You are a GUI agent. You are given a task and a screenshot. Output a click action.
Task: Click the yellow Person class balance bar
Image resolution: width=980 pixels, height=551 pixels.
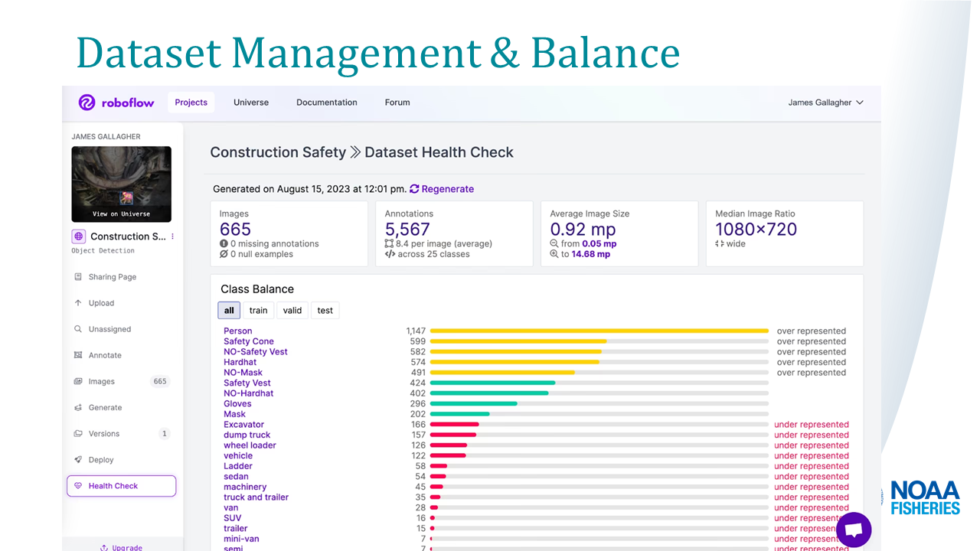599,331
